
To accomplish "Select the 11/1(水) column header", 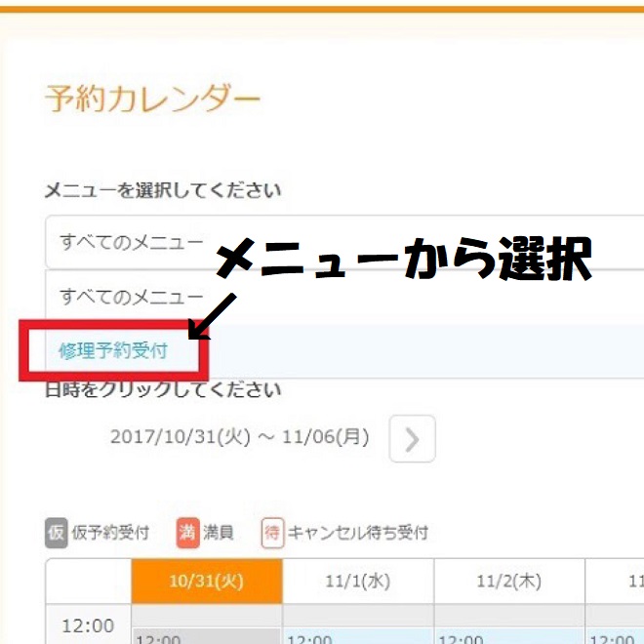I will pyautogui.click(x=358, y=581).
